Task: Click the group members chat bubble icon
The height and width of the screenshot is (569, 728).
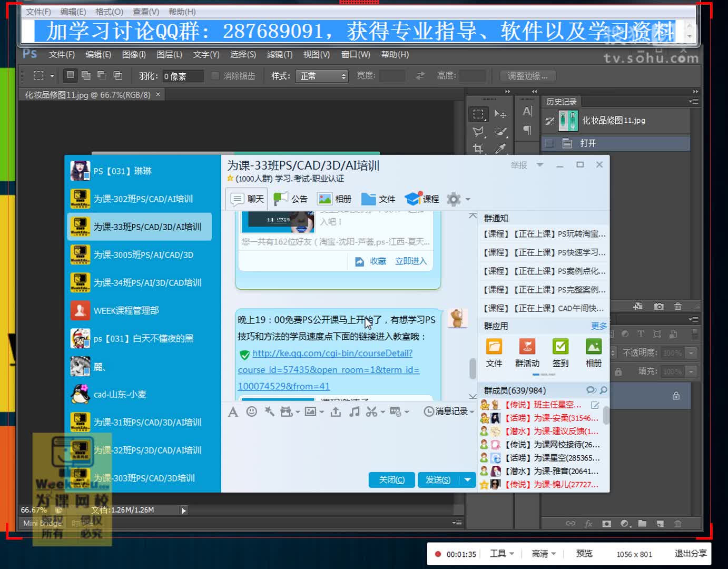Action: [591, 390]
